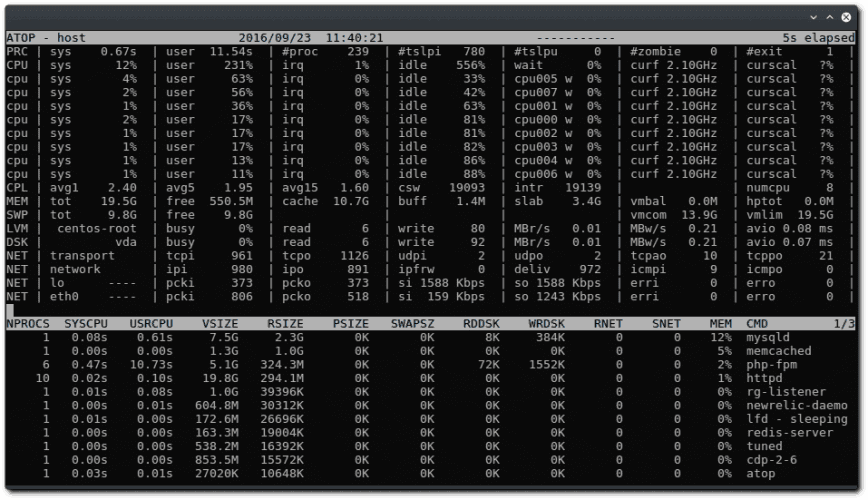The height and width of the screenshot is (500, 868).
Task: Click the NPROCS column header
Action: 28,323
